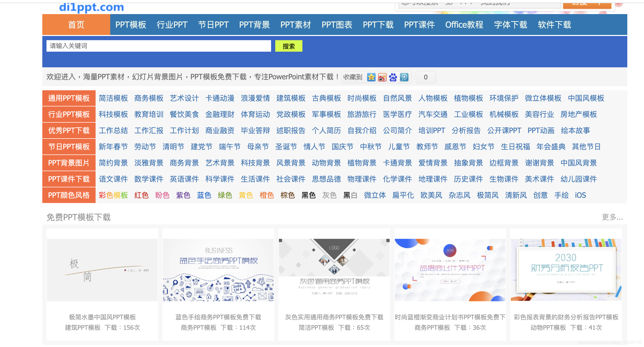Open the 蓝色手绘商务PPT模板免费下载 title link

pos(218,317)
